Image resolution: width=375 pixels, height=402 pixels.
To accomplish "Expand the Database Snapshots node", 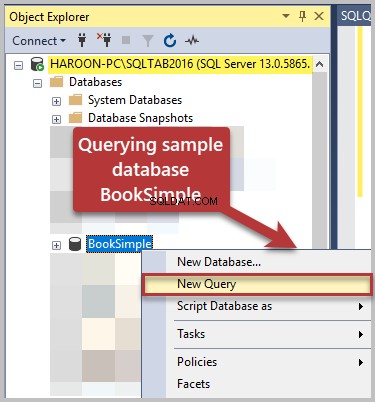I will pos(57,119).
